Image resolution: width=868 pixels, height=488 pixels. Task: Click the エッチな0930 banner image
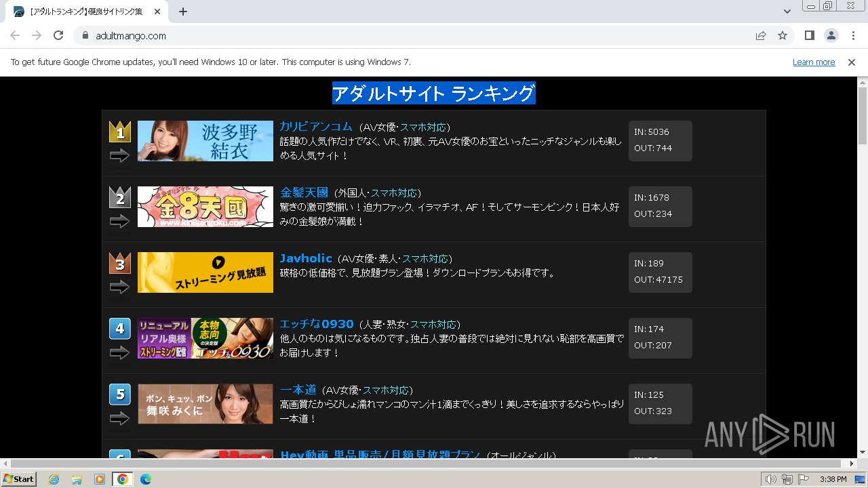(x=205, y=338)
